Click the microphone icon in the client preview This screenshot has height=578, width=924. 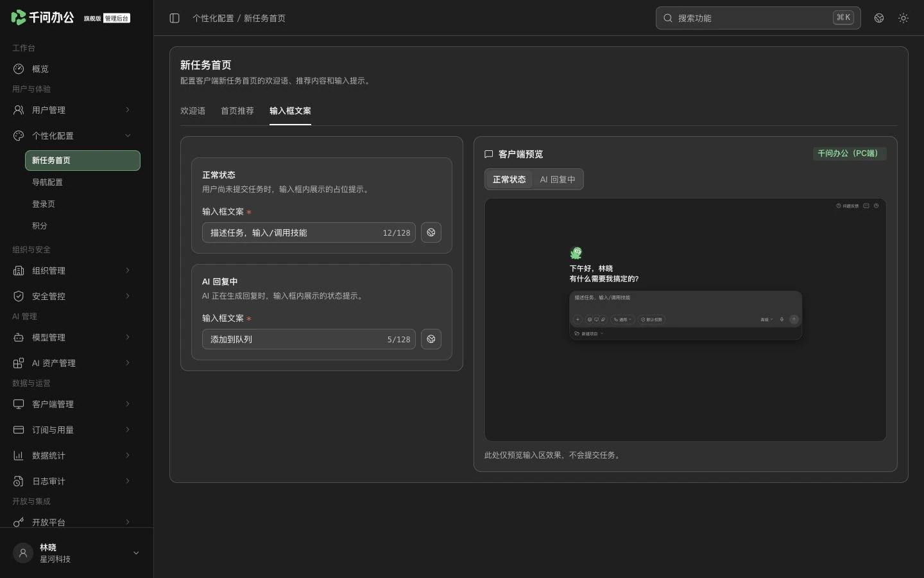click(782, 319)
